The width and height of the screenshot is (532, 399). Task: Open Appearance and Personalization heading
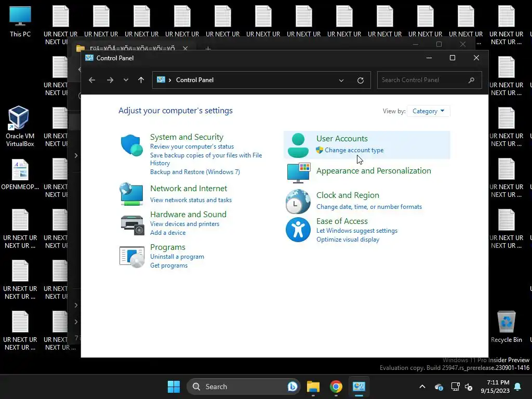pos(374,170)
